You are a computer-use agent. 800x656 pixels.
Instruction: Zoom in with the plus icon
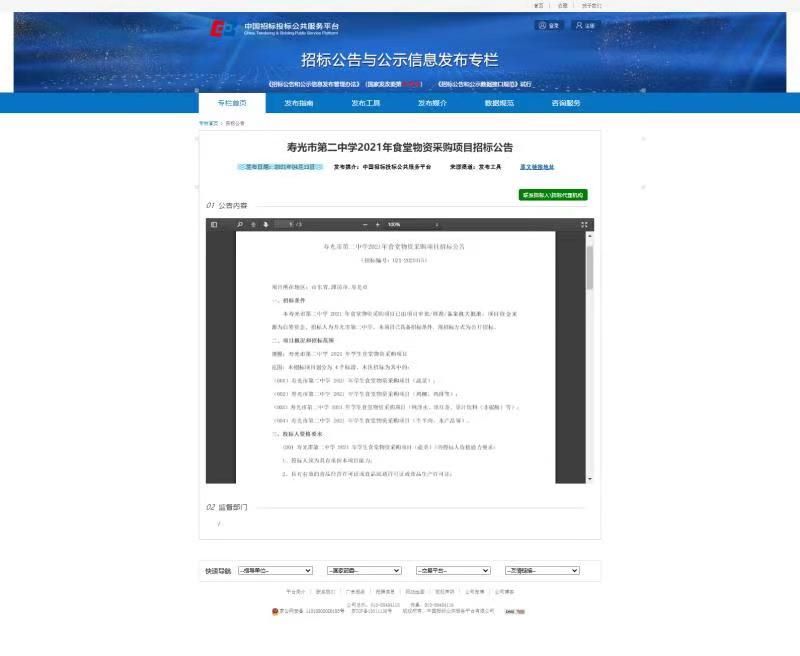(x=378, y=225)
